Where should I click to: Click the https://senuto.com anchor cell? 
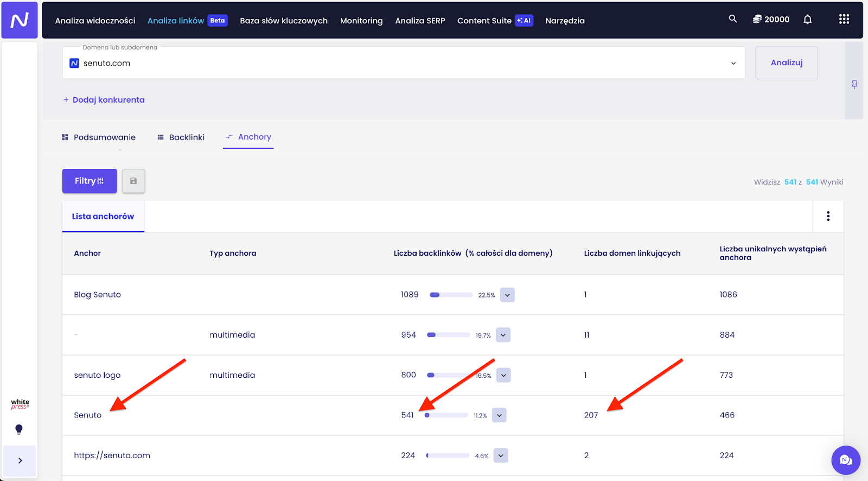point(112,455)
